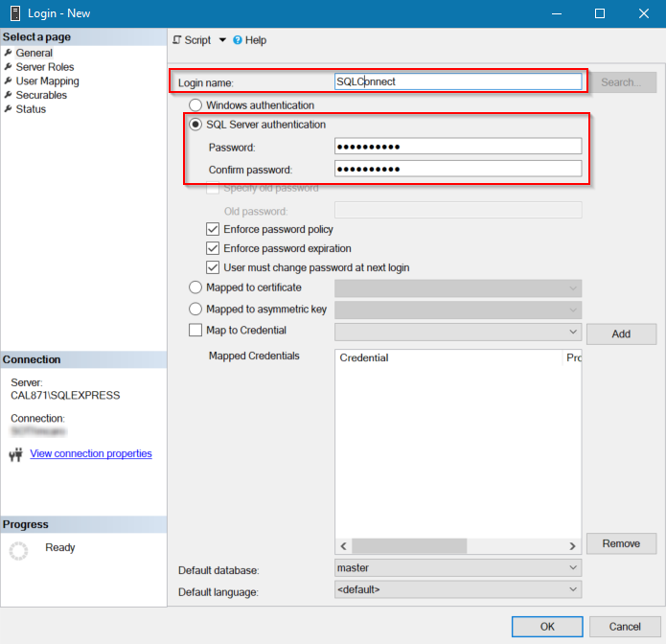Expand the Script dropdown arrow
The width and height of the screenshot is (666, 644).
(222, 40)
